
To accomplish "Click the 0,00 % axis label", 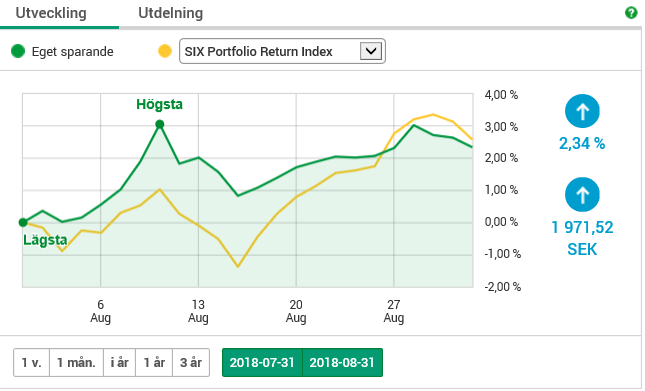I will point(501,222).
